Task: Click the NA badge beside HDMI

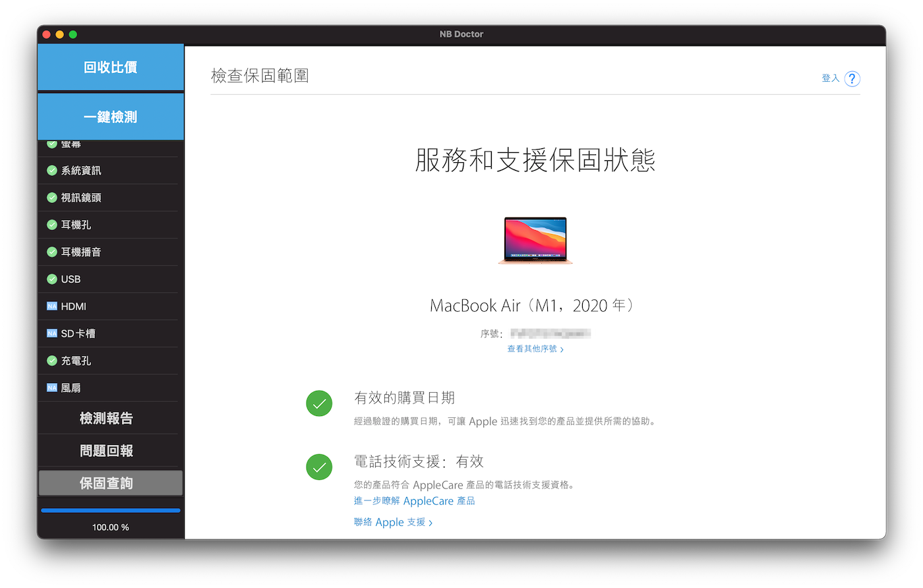Action: 52,307
